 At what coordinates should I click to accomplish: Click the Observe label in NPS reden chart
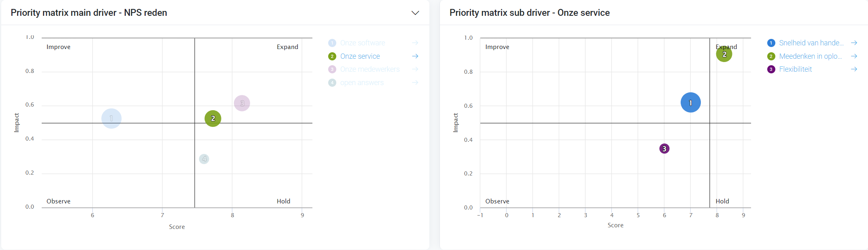pos(58,201)
